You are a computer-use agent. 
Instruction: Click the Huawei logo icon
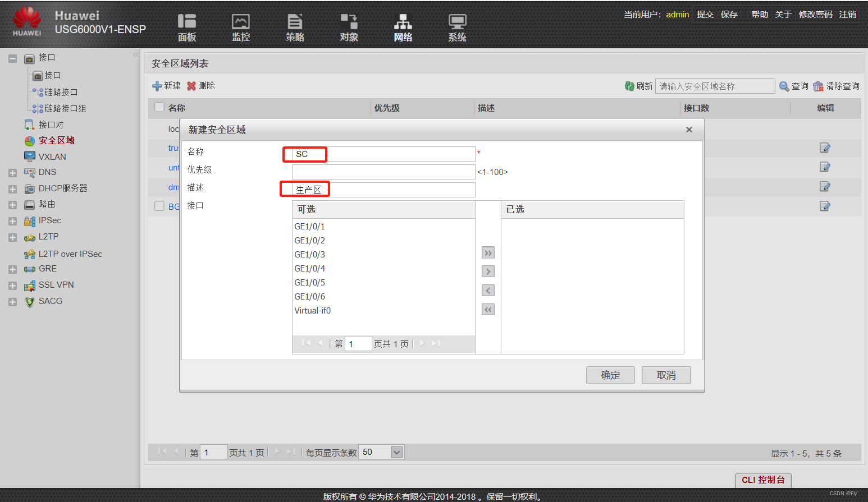click(x=27, y=22)
